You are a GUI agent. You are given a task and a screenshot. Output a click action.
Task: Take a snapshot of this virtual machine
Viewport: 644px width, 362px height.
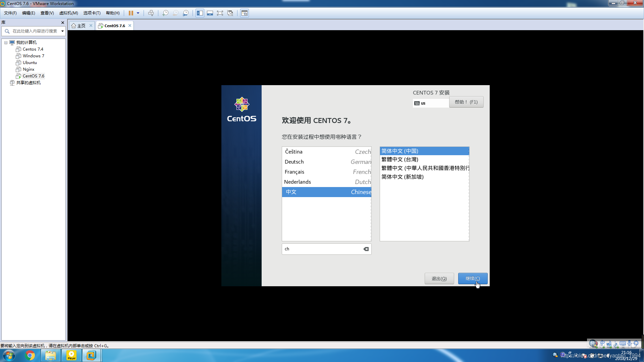(165, 13)
